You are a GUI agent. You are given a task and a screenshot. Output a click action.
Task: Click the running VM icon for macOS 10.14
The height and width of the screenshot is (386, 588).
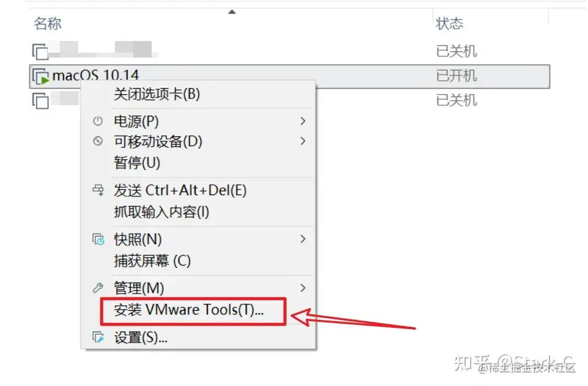point(40,76)
